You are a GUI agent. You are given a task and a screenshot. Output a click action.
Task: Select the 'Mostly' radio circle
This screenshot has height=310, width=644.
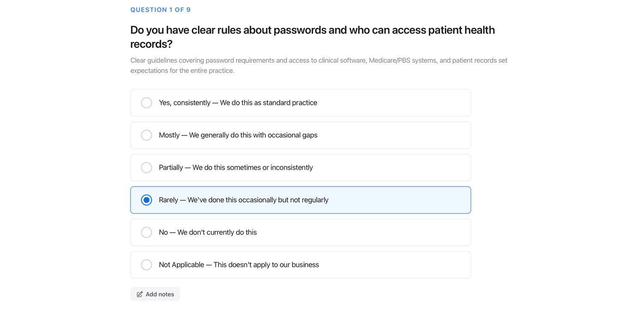pyautogui.click(x=146, y=135)
